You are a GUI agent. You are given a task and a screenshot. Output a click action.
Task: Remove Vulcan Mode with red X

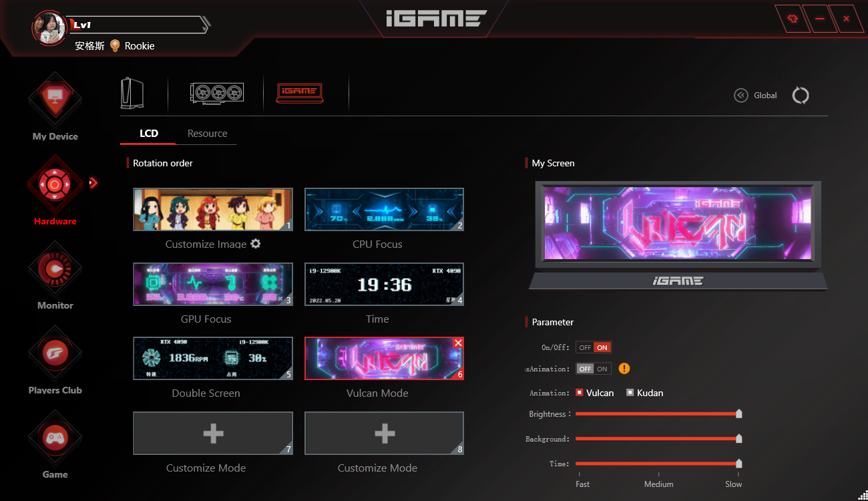click(457, 343)
